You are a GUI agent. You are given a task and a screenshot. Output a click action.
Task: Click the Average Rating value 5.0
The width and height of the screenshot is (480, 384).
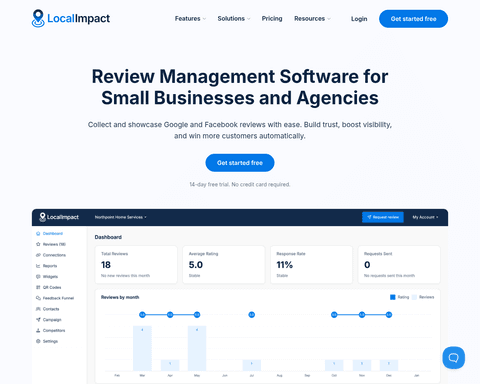[x=196, y=265]
